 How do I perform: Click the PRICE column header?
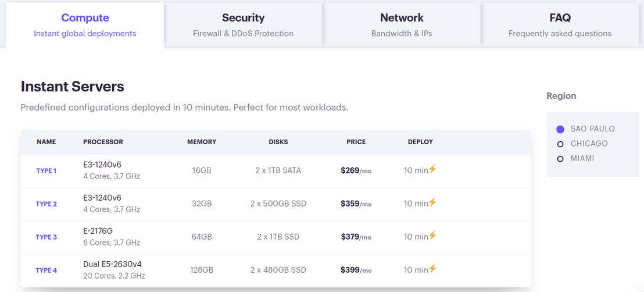coord(356,143)
